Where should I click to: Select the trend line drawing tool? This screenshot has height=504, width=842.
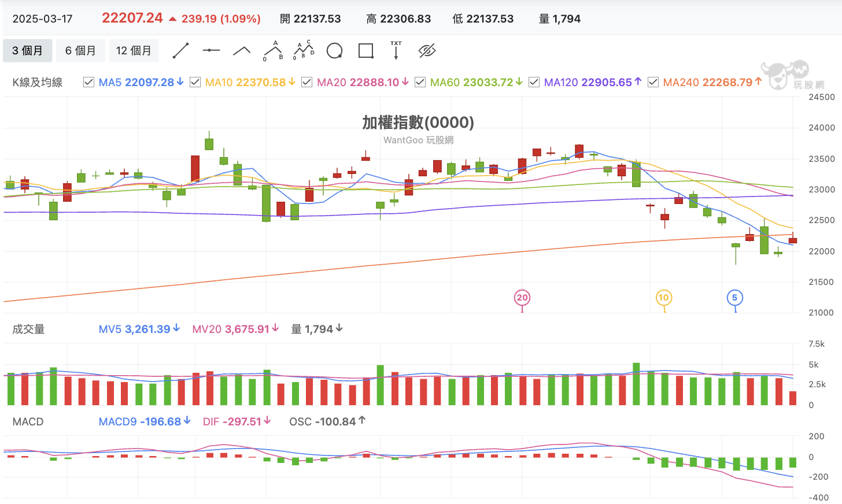pos(181,51)
